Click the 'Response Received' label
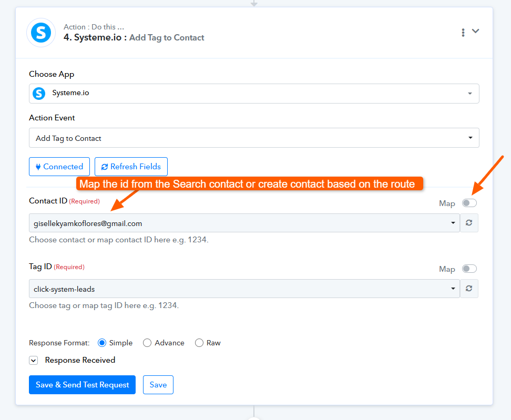This screenshot has width=511, height=420. [x=80, y=360]
